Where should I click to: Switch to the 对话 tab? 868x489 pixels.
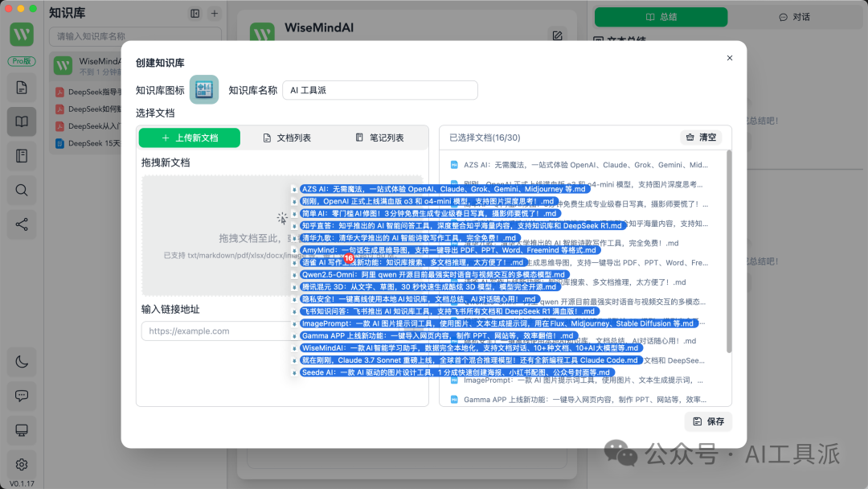(x=795, y=17)
